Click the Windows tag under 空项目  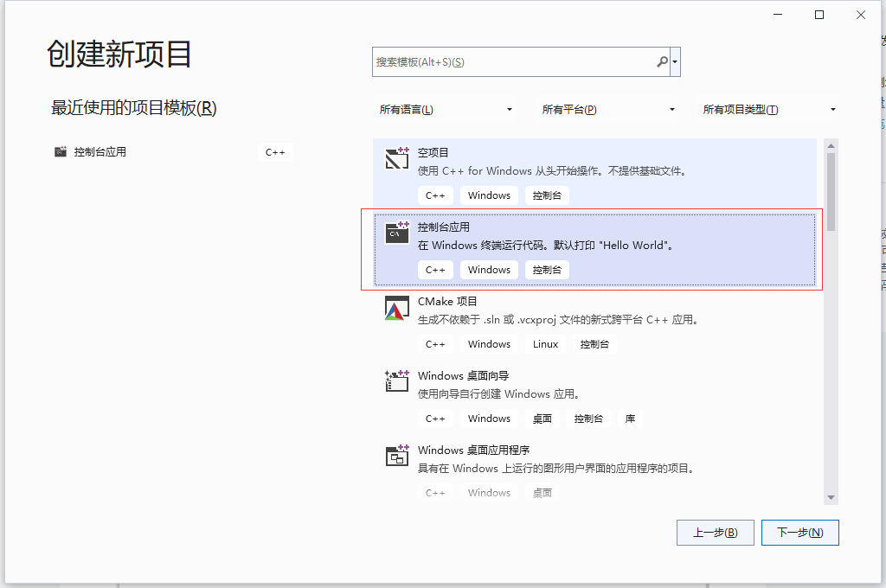pos(490,195)
